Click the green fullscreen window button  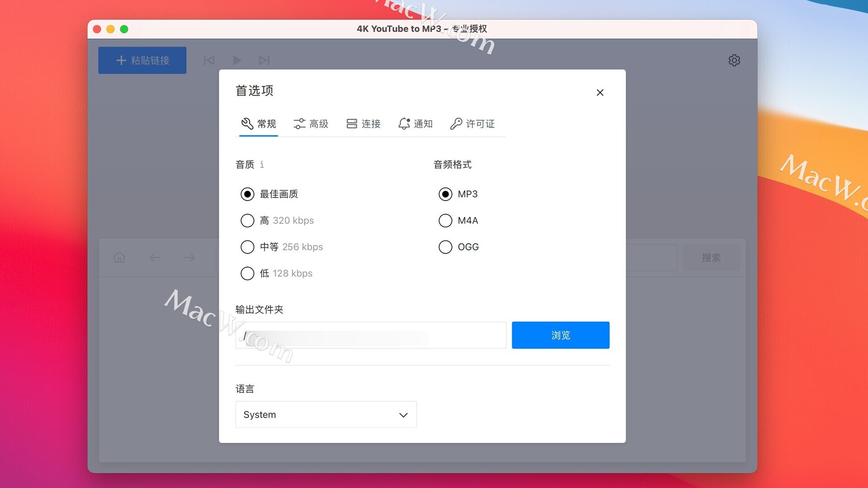coord(124,29)
